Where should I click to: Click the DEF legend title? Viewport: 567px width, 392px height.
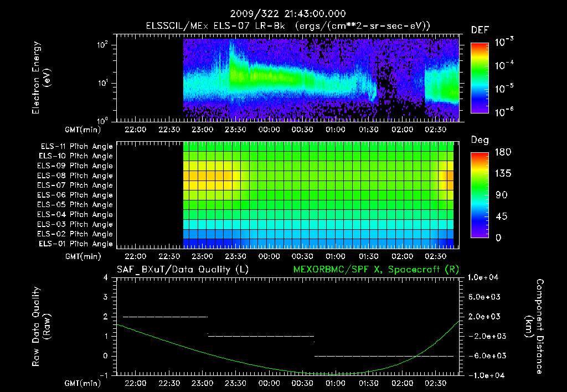(480, 30)
